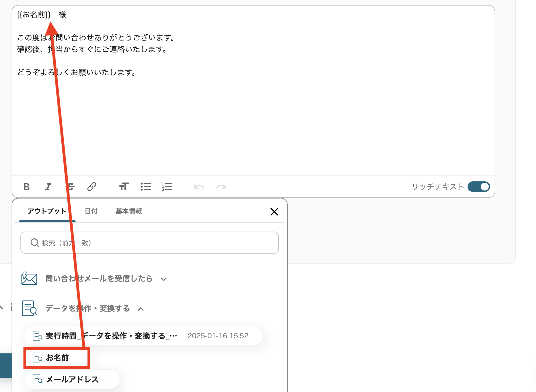Collapse the データを操作・変換する section
The image size is (536, 392).
(141, 309)
